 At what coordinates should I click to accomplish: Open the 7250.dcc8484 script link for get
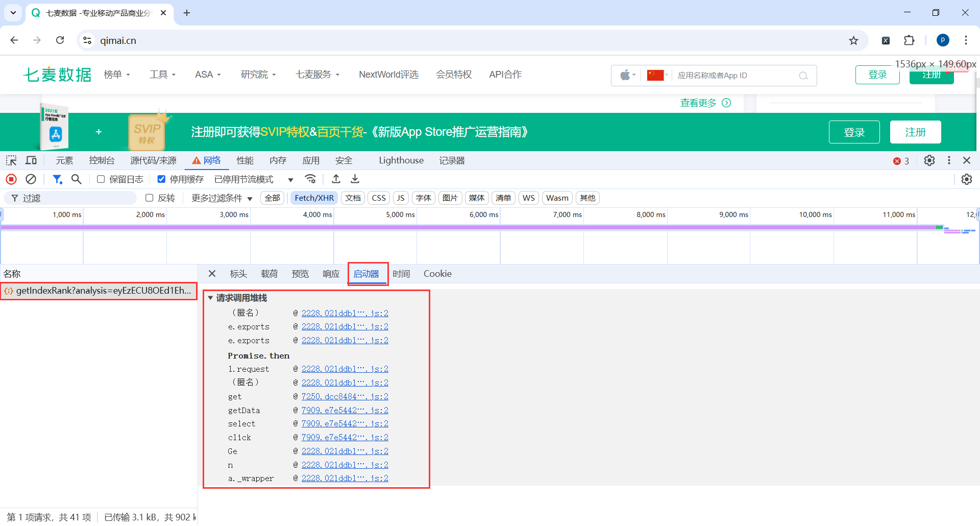click(345, 396)
